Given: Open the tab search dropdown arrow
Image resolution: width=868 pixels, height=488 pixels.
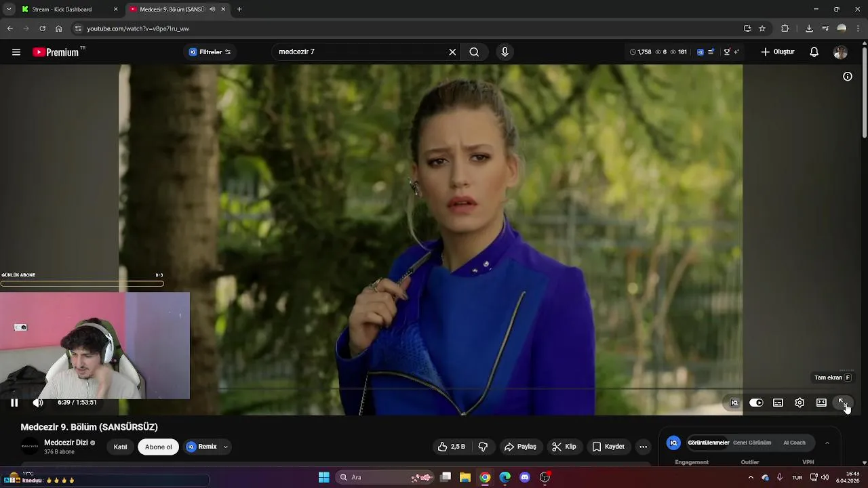Looking at the screenshot, I should tap(8, 9).
